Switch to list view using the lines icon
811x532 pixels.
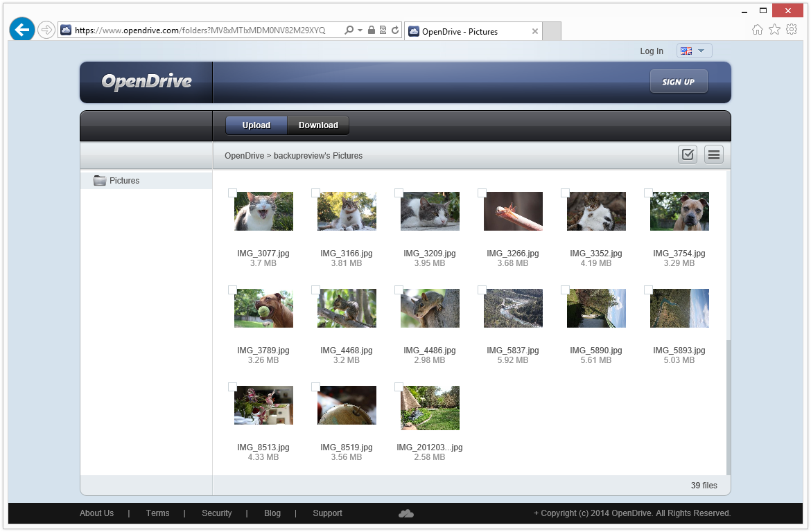(714, 154)
